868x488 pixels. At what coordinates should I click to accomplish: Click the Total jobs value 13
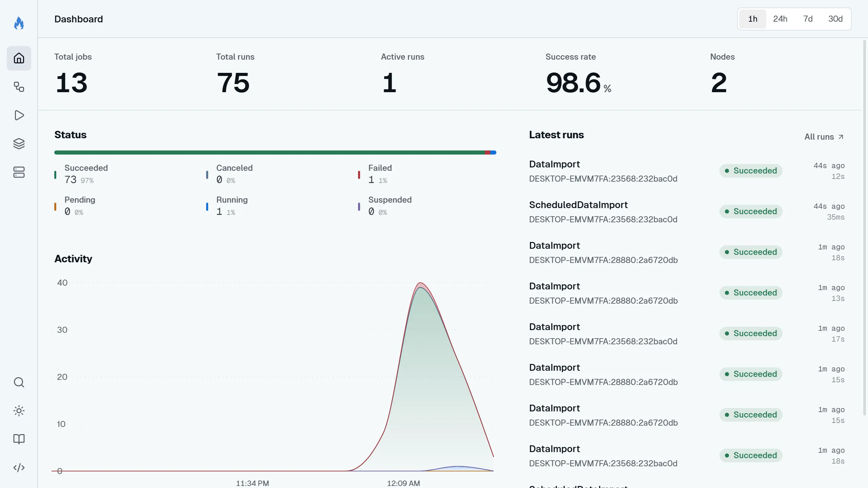point(72,83)
